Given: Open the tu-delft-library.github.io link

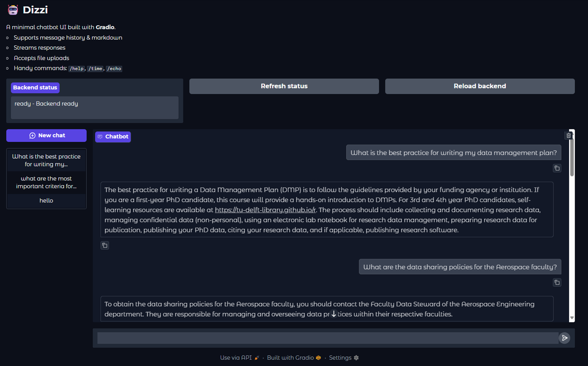Looking at the screenshot, I should pyautogui.click(x=265, y=210).
